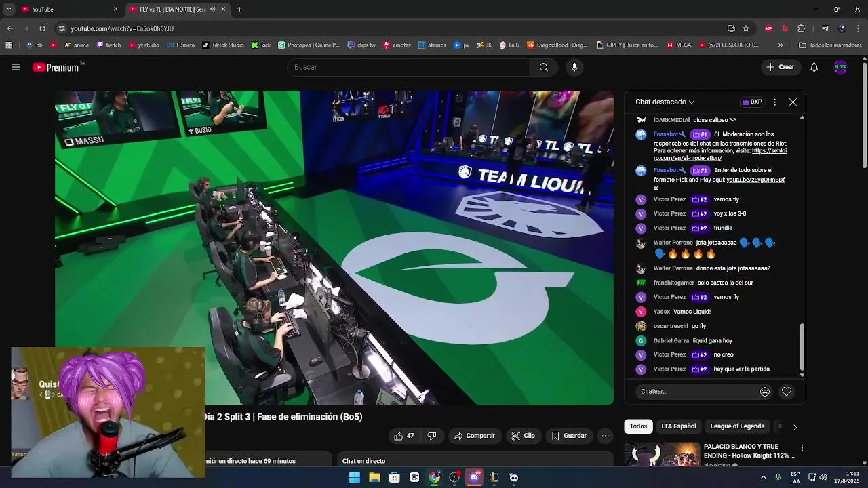Viewport: 868px width, 488px height.
Task: Open the Hollow Knight video thumbnail
Action: tap(662, 455)
